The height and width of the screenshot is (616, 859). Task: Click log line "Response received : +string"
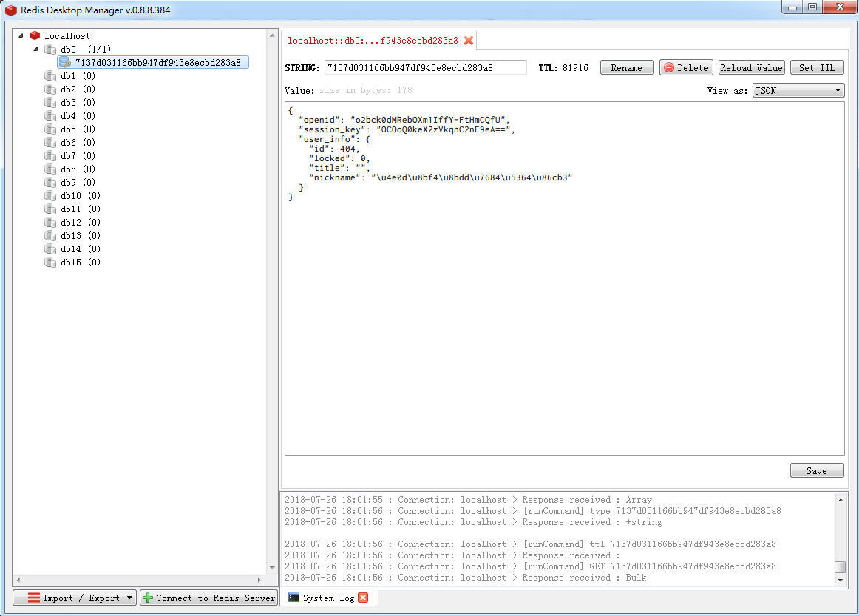pos(473,522)
